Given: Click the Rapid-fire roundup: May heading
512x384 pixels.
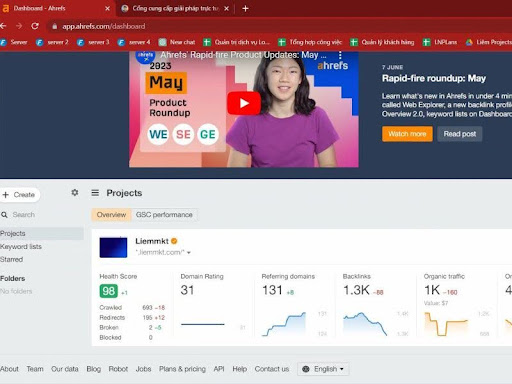Looking at the screenshot, I should coord(434,78).
